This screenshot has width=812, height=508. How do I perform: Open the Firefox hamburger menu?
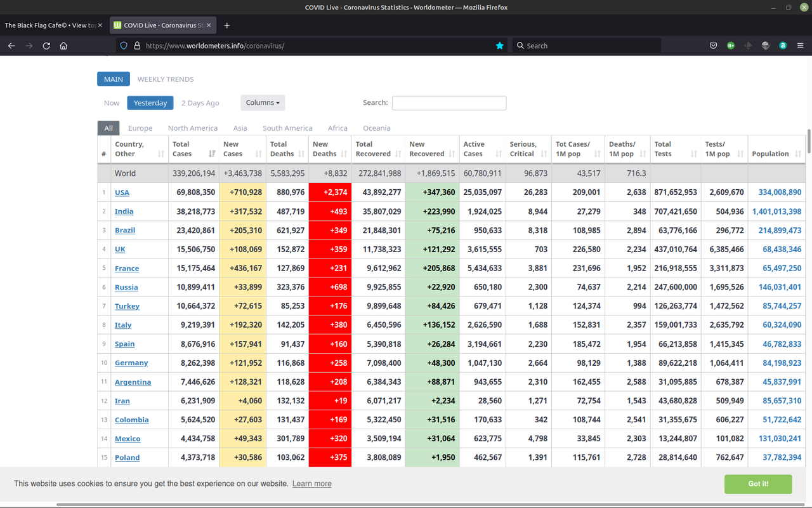[x=800, y=46]
